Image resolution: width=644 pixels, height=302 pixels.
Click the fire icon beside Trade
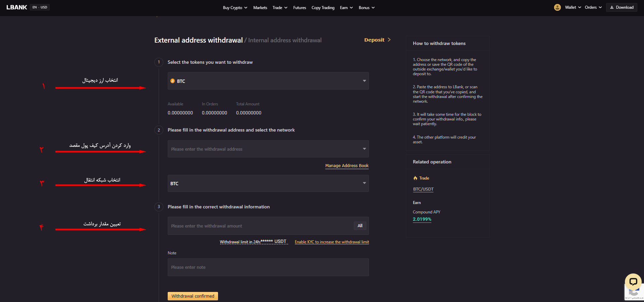pos(415,178)
